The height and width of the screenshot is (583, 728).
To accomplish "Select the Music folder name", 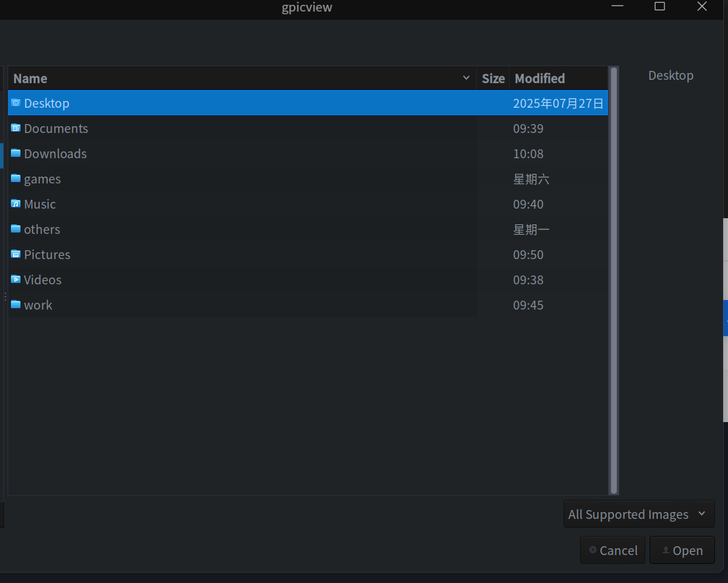I will [x=40, y=205].
